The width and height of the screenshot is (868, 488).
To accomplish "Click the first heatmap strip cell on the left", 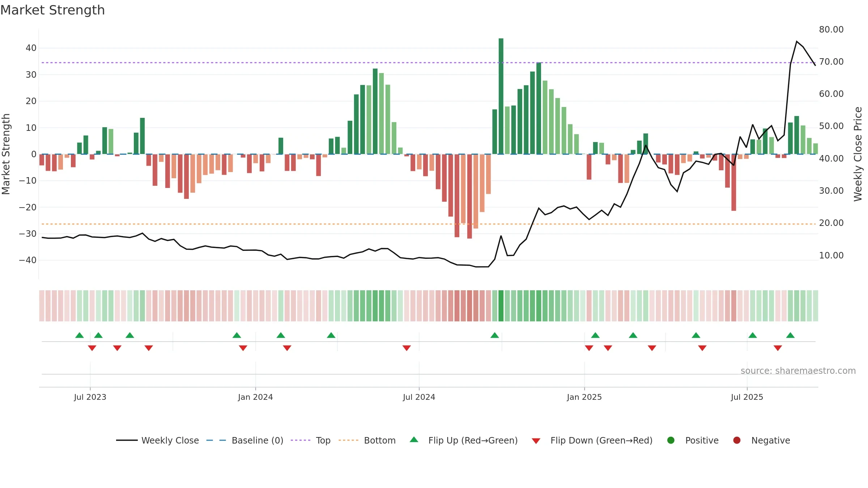I will tap(42, 306).
